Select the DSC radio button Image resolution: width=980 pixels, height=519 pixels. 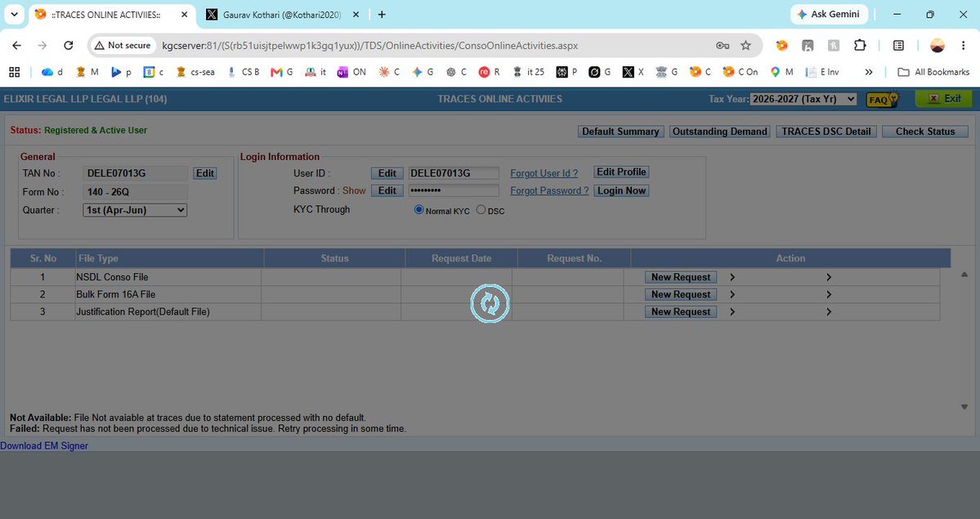coord(481,210)
